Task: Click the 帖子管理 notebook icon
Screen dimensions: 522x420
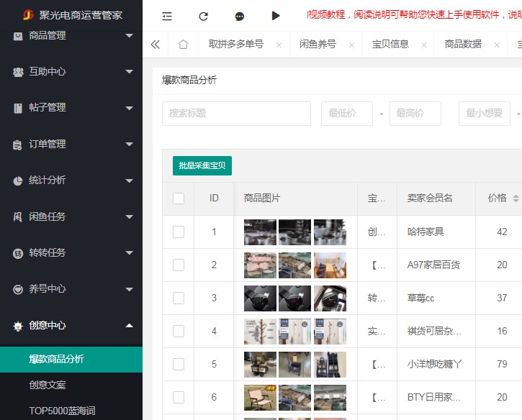Action: [18, 108]
